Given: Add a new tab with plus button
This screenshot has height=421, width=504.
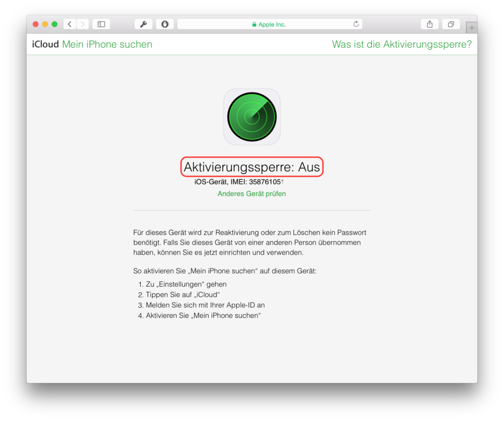Looking at the screenshot, I should tap(472, 28).
